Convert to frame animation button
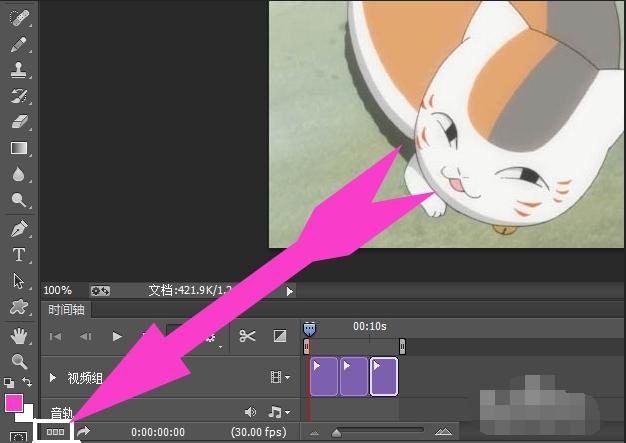 (x=56, y=432)
